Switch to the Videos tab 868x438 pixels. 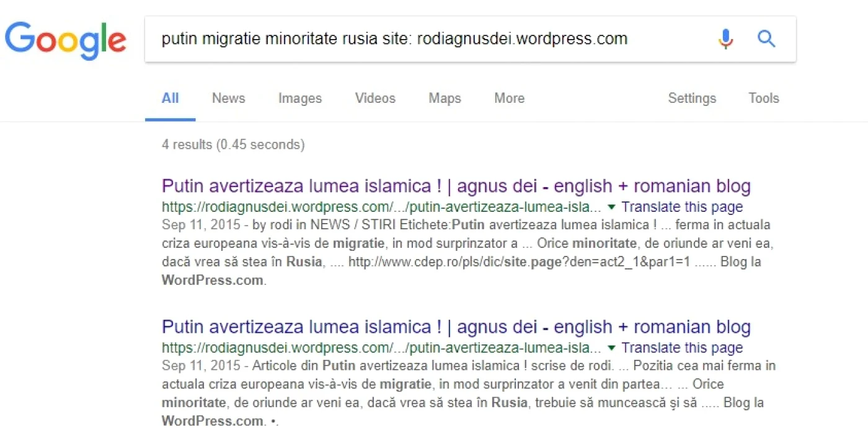[x=375, y=98]
